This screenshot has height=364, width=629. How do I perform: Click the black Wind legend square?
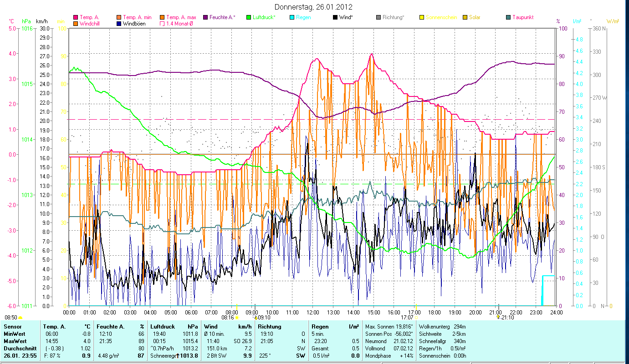[335, 17]
